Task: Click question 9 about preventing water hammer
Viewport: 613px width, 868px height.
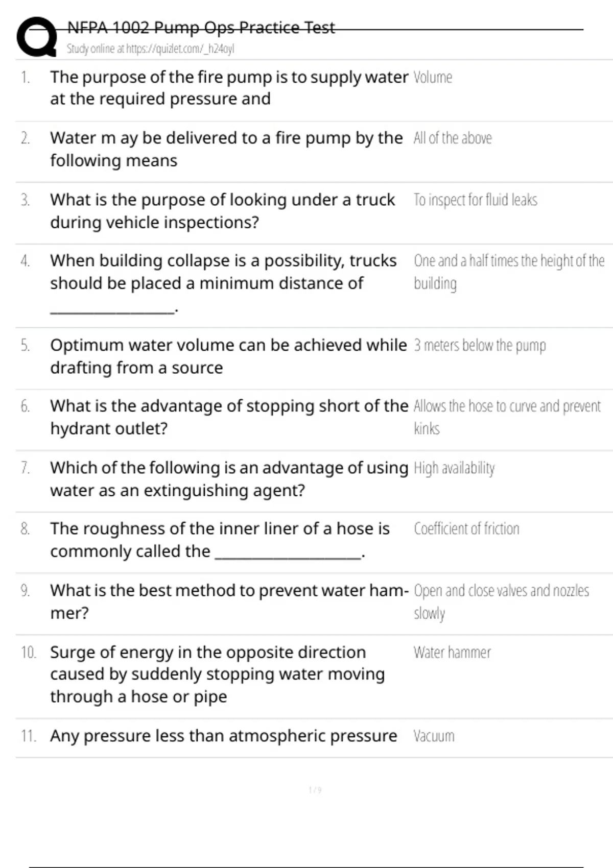Action: click(x=229, y=601)
